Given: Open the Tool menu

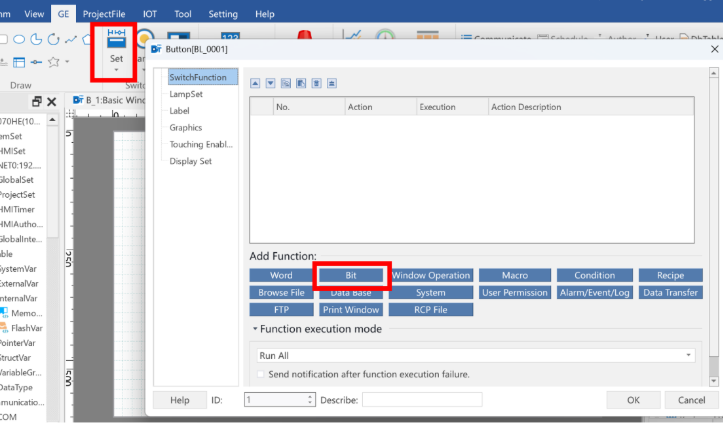Looking at the screenshot, I should pos(183,14).
